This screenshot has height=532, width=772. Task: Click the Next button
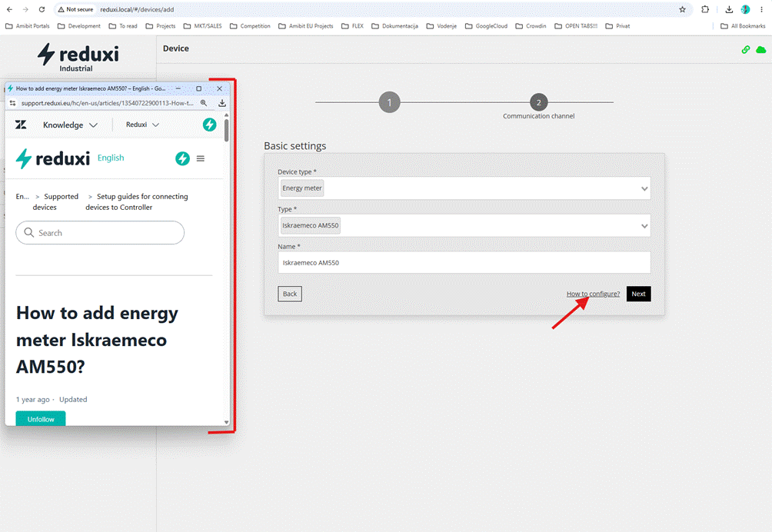click(638, 294)
